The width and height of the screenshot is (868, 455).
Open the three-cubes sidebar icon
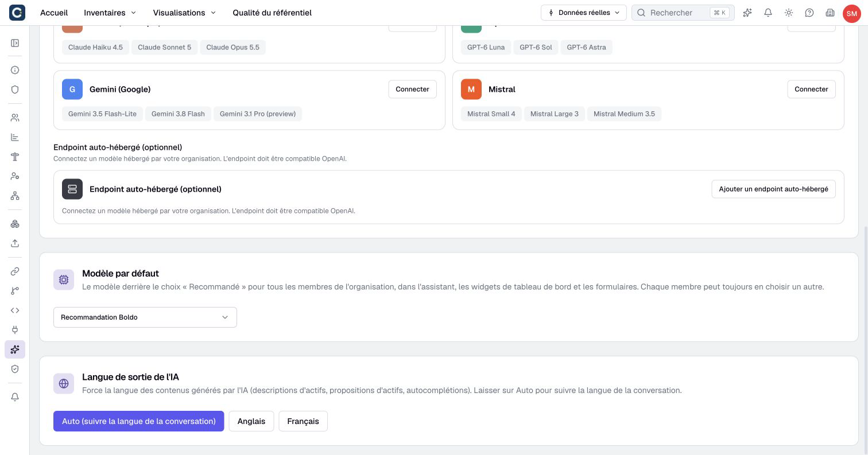coord(15,224)
